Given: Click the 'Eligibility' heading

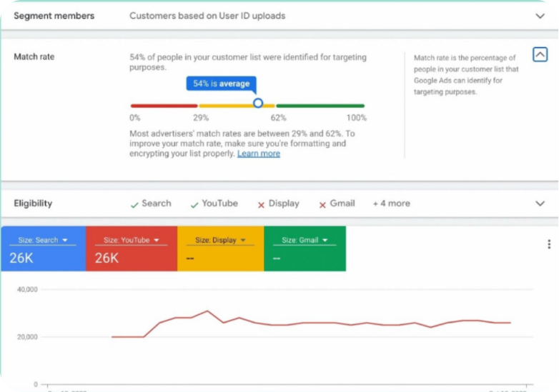Looking at the screenshot, I should [33, 203].
